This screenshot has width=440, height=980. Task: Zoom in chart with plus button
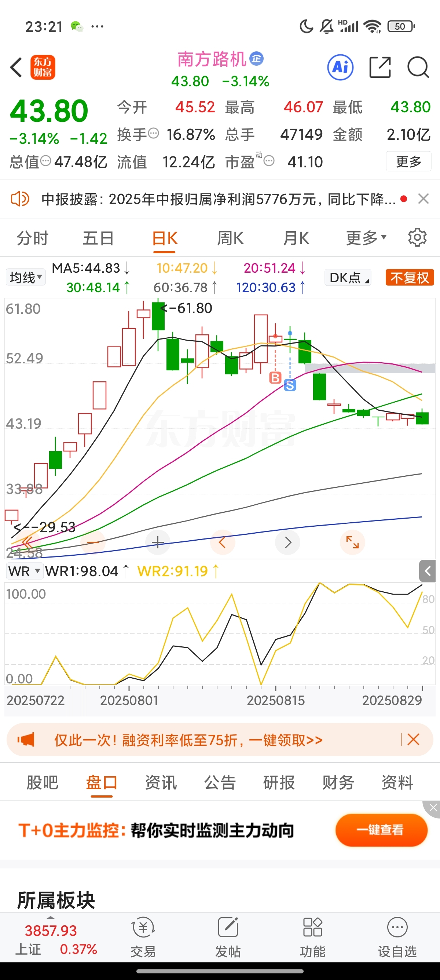(158, 542)
